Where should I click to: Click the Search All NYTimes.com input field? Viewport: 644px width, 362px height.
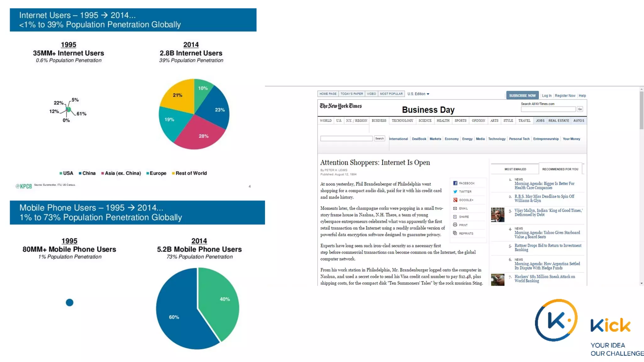pos(548,109)
